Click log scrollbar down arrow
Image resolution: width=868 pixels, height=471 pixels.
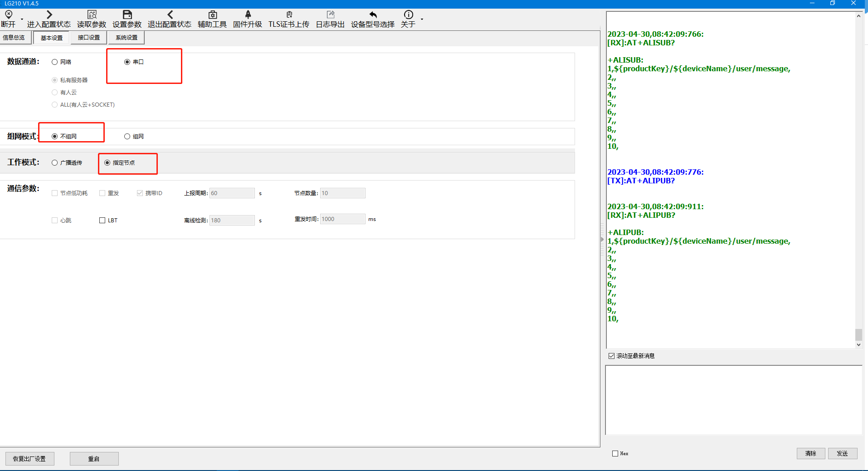(858, 345)
